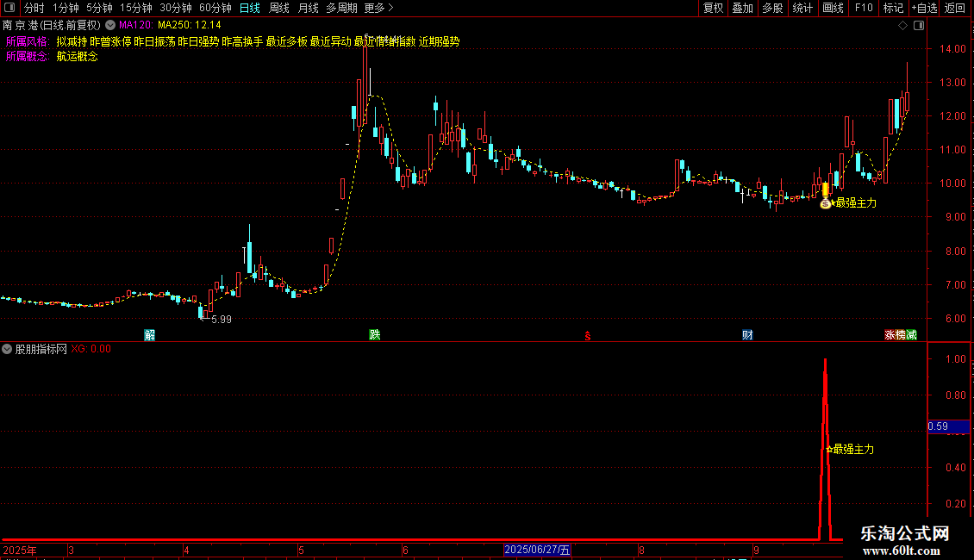This screenshot has width=974, height=560.
Task: Switch to 月线 monthly chart
Action: (308, 8)
